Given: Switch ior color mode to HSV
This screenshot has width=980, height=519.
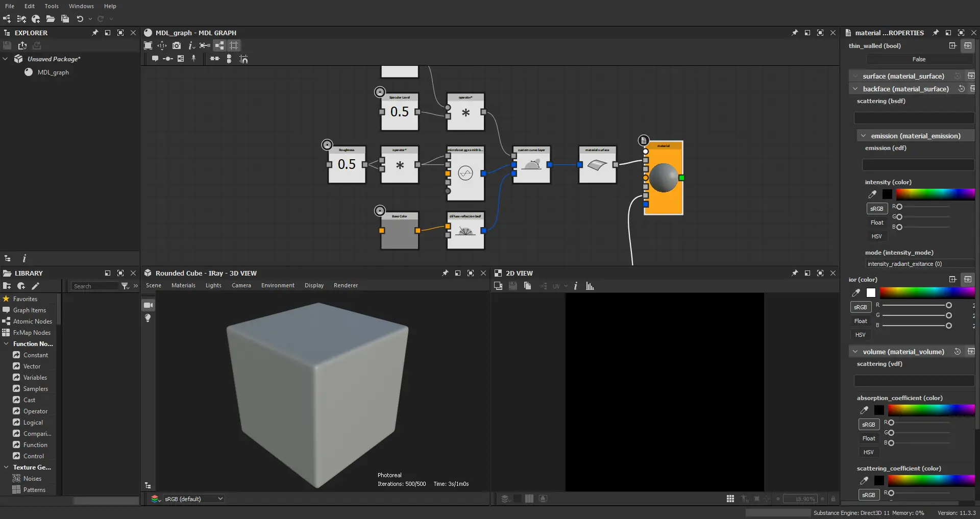Looking at the screenshot, I should tap(860, 335).
